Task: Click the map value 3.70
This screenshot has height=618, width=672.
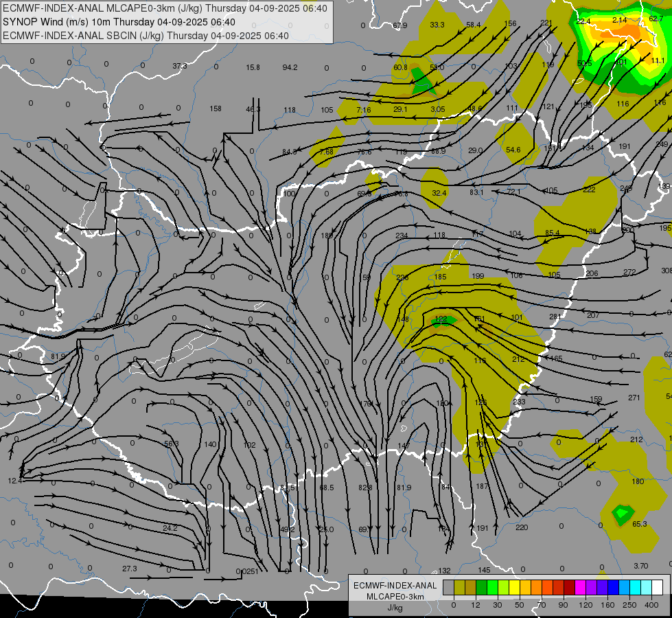Action: tap(641, 566)
